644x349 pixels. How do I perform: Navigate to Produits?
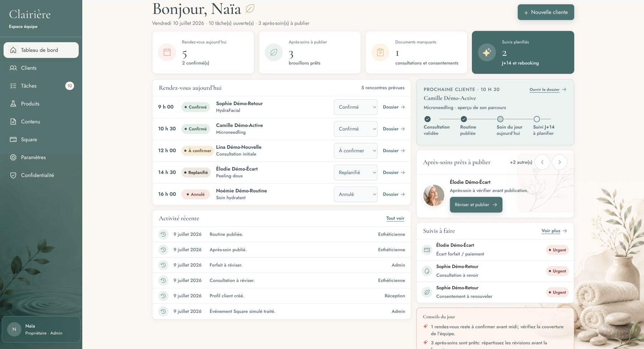coord(41,104)
